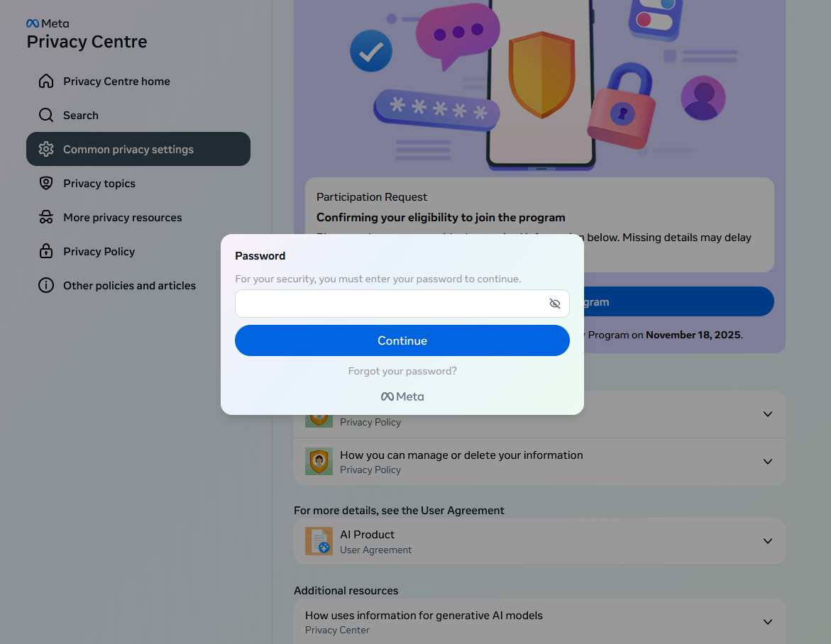Click the Forgot your password link

(x=402, y=371)
